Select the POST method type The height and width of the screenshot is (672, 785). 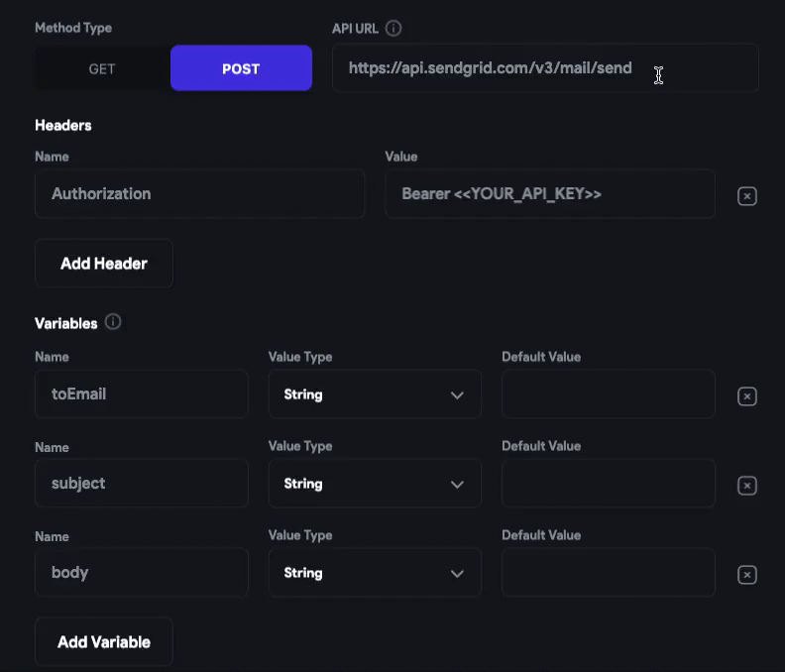click(x=241, y=68)
